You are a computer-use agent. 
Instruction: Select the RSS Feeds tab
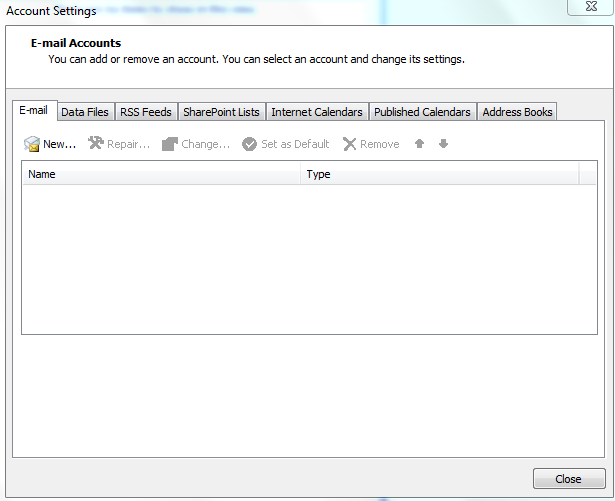tap(146, 112)
